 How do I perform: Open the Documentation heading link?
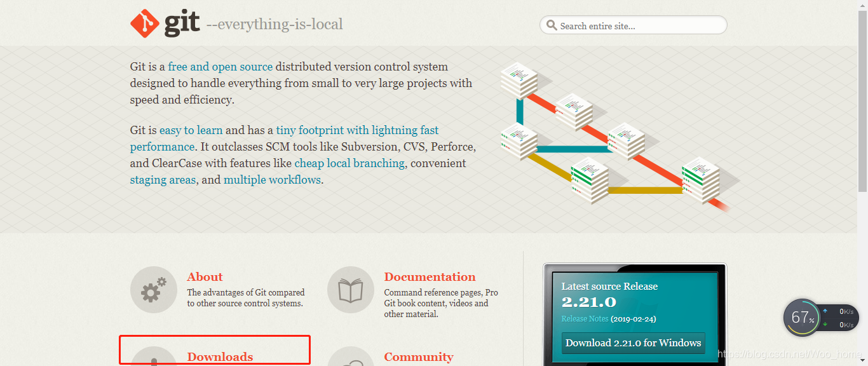point(430,277)
